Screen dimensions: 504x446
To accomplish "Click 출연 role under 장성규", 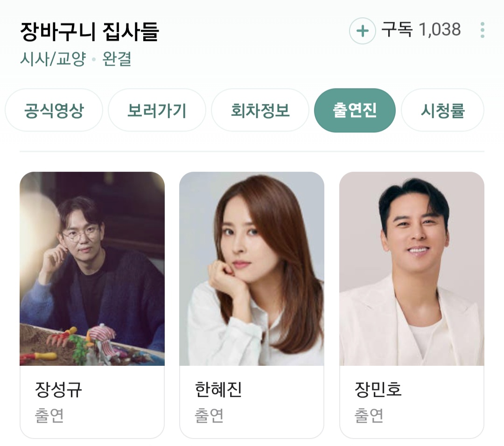I will [x=49, y=415].
